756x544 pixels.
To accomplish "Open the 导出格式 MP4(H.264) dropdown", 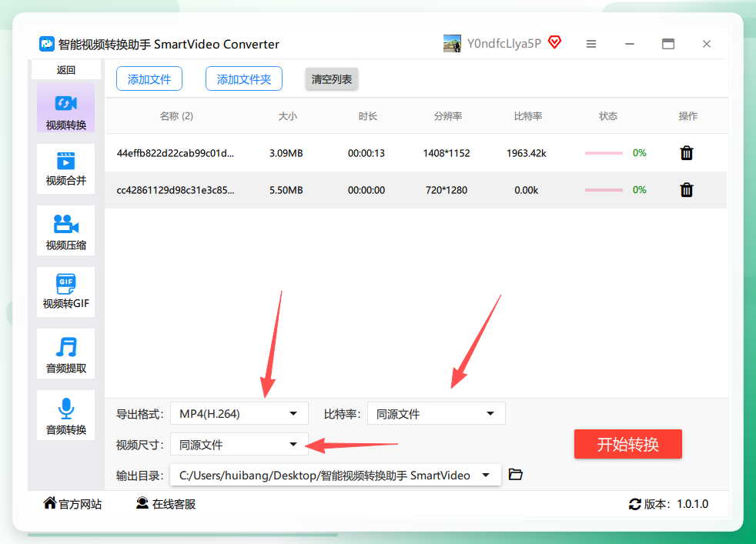I will (239, 413).
